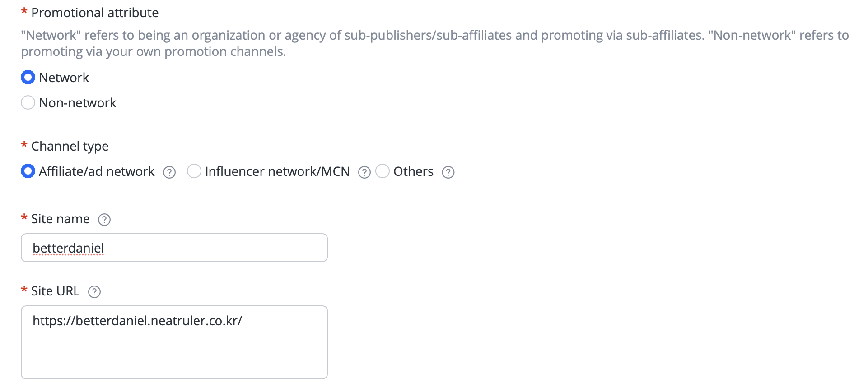Click the Site name label text
Screen dimensions: 868x387
click(61, 219)
